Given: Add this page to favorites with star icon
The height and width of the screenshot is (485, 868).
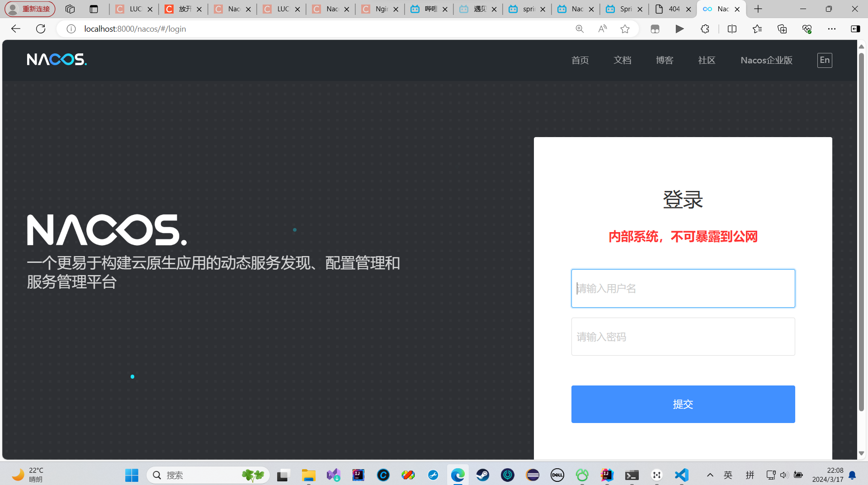Looking at the screenshot, I should pos(625,29).
